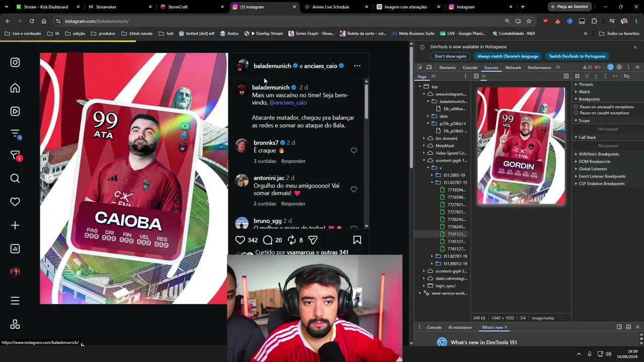The image size is (644, 362).
Task: Check Pause on caught exceptions
Action: pyautogui.click(x=576, y=113)
